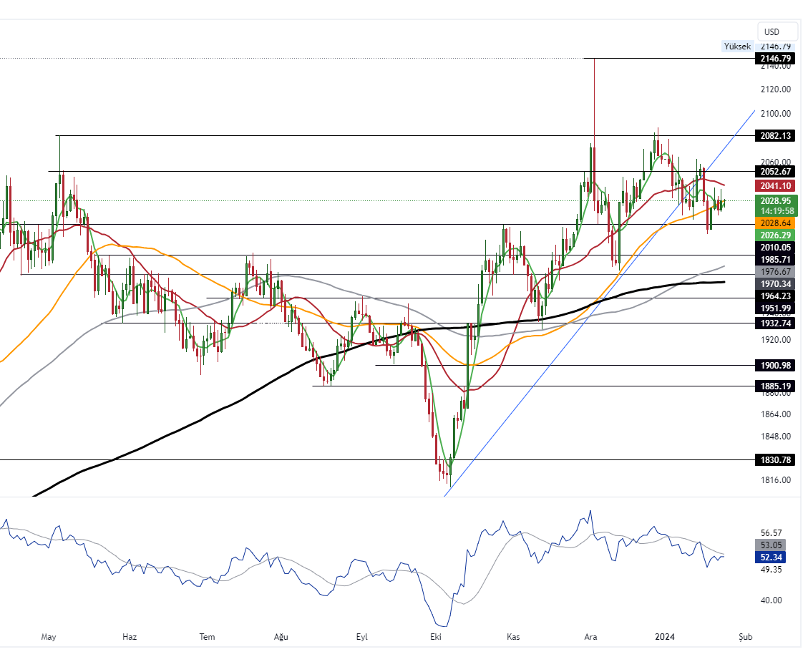The height and width of the screenshot is (672, 808).
Task: Click the 2024 marker on time axis
Action: (x=666, y=636)
